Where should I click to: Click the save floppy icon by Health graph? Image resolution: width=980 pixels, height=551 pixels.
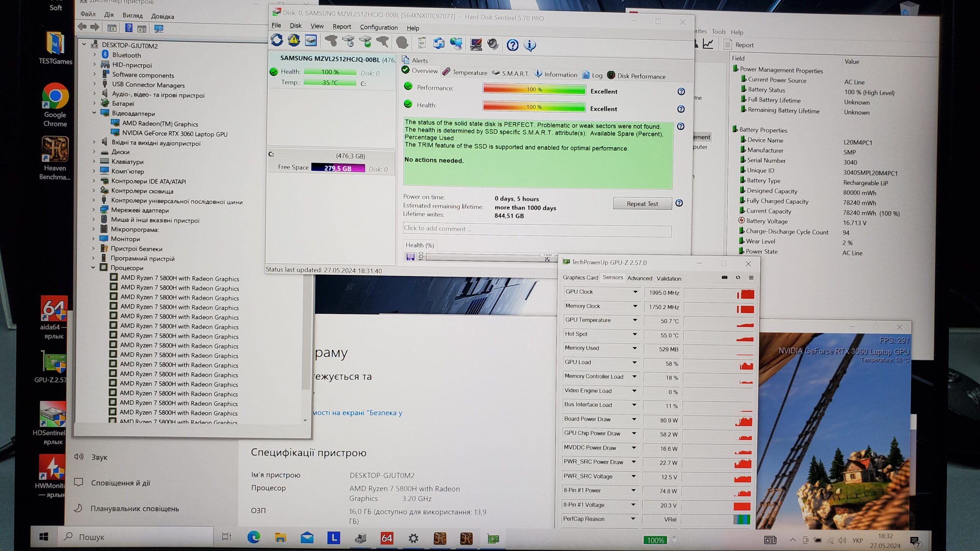(x=410, y=256)
